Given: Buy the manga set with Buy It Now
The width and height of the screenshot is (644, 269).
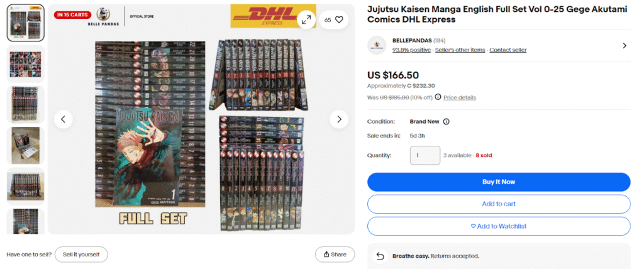Looking at the screenshot, I should [x=499, y=182].
